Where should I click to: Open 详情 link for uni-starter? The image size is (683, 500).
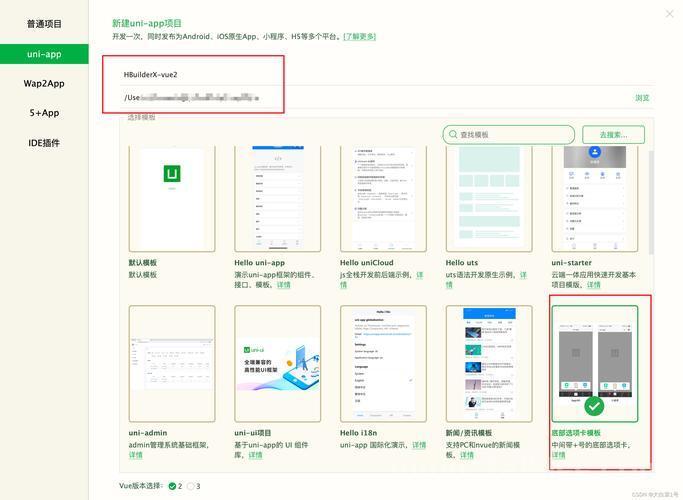point(593,285)
